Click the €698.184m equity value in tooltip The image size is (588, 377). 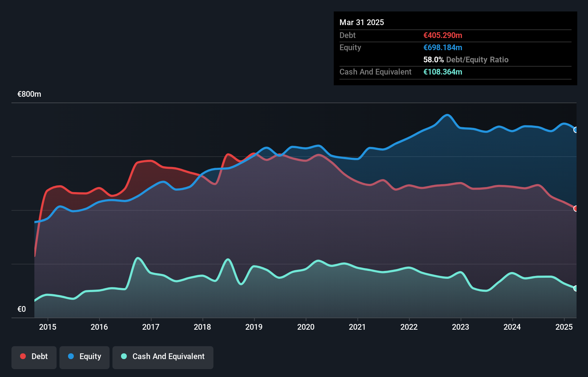[443, 47]
